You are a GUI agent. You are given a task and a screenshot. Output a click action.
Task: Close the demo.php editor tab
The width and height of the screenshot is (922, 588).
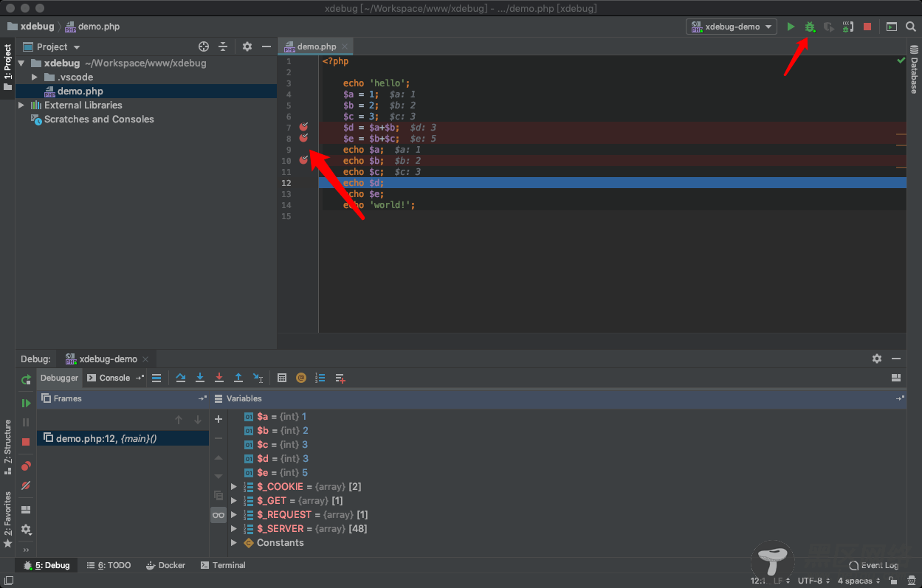345,46
